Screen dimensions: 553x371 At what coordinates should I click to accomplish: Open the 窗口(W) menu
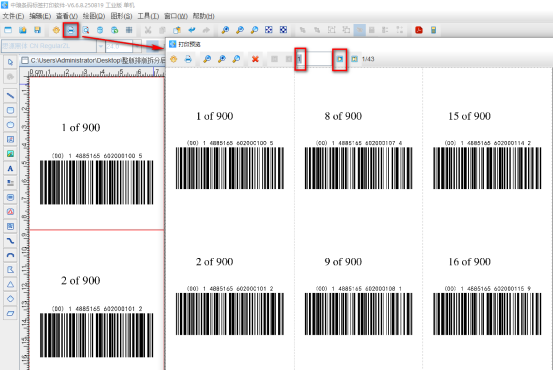pyautogui.click(x=176, y=16)
